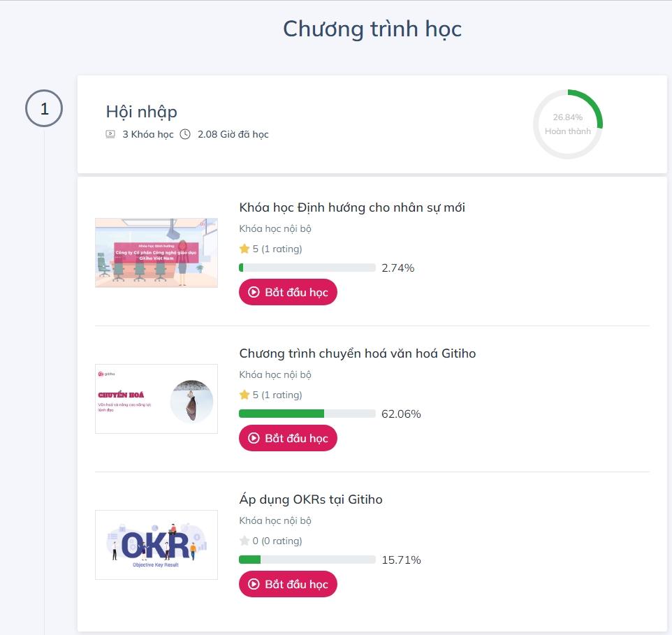The width and height of the screenshot is (672, 635).
Task: Click the 26.84% Hoàn thành circular progress ring
Action: point(568,124)
